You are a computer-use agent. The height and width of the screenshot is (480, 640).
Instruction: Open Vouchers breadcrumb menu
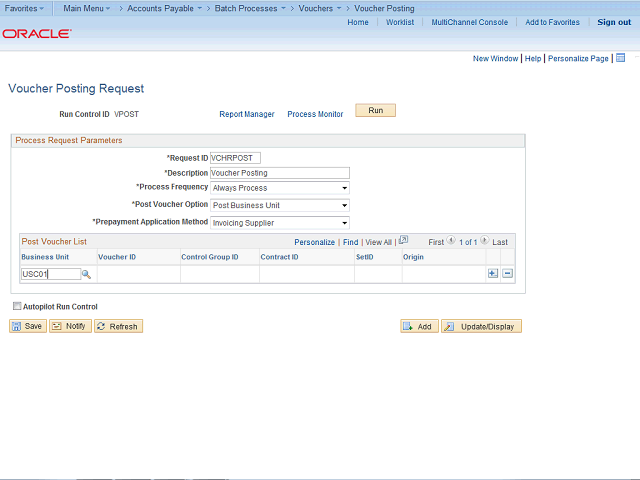[x=320, y=8]
